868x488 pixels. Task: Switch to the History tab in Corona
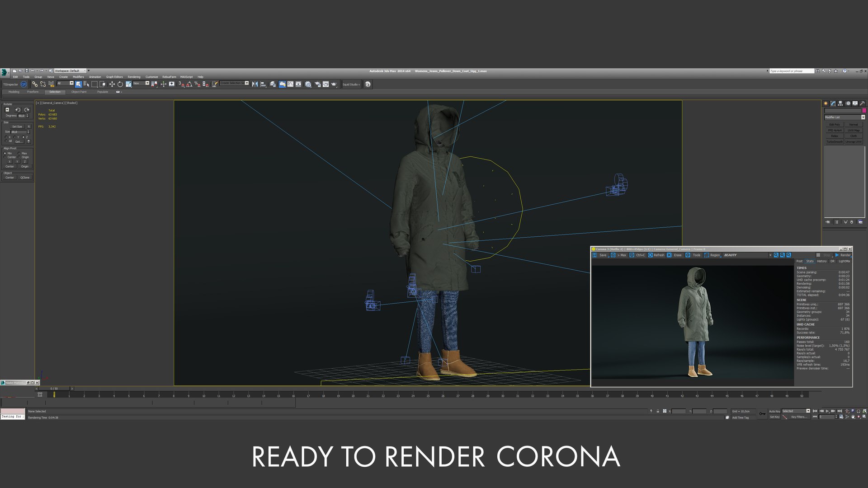821,261
